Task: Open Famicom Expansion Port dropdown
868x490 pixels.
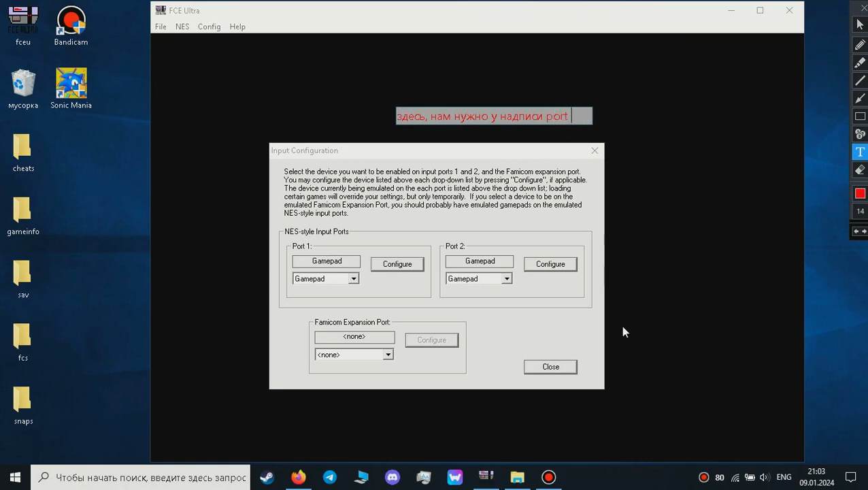Action: (388, 355)
